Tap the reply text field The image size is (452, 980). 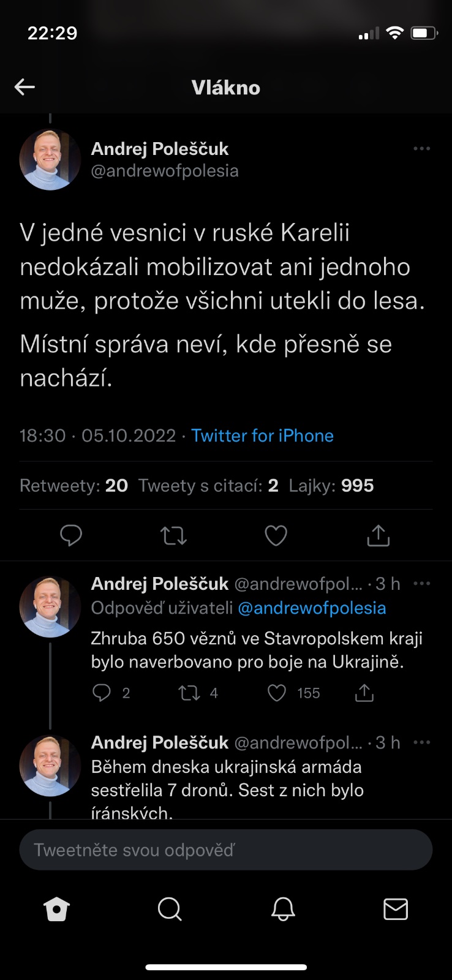(x=225, y=850)
